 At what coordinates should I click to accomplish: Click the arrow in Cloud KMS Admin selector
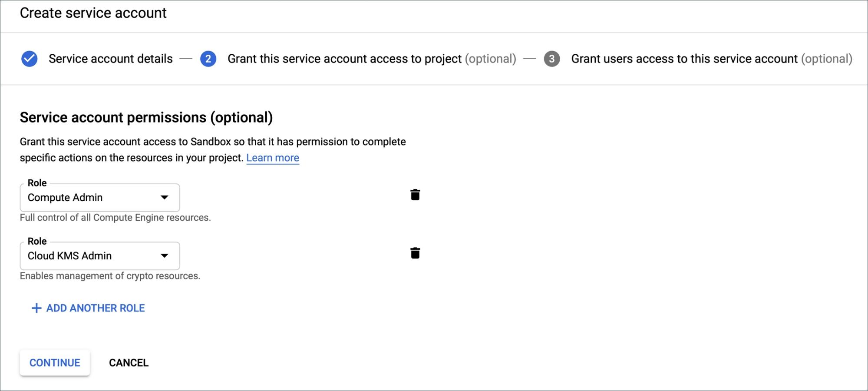(164, 256)
